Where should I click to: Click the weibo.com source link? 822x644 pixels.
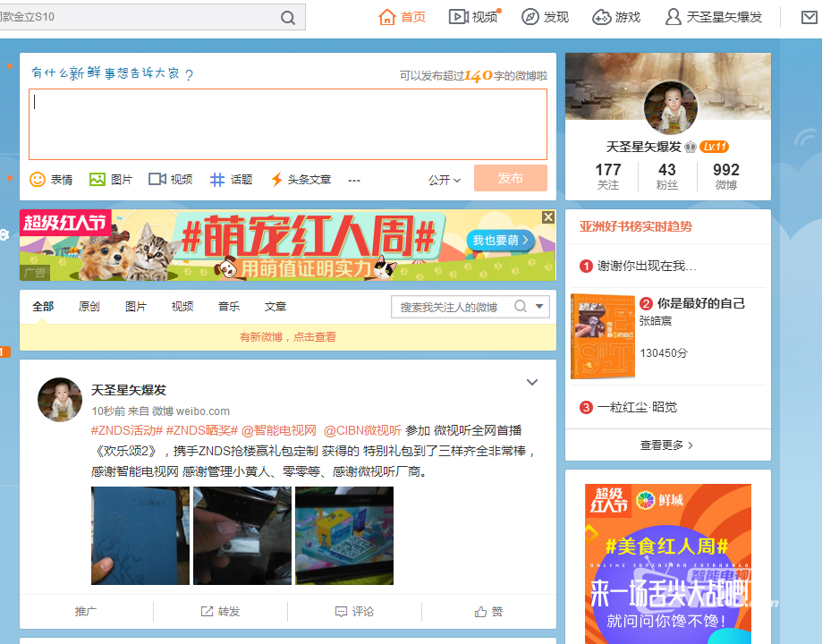point(203,411)
